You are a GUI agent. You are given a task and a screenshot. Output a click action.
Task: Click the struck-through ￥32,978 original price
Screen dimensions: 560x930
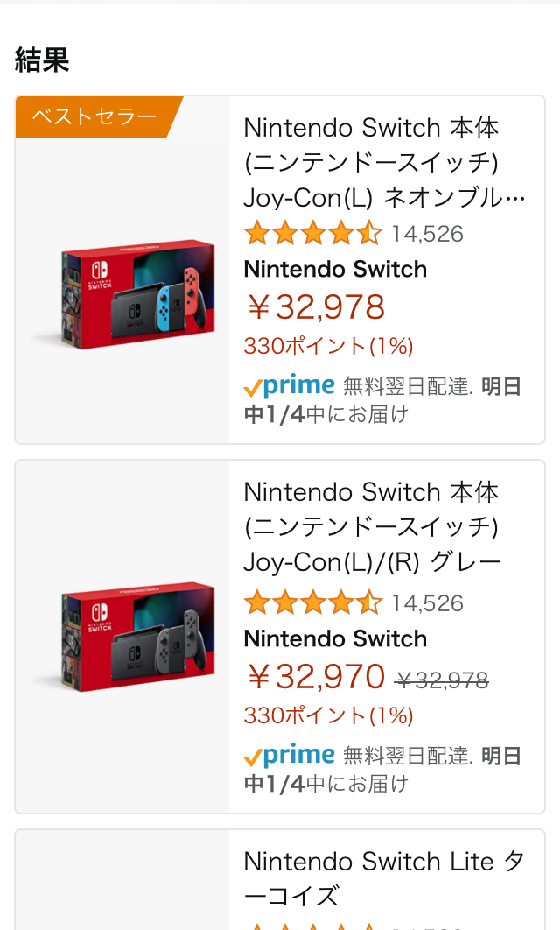pyautogui.click(x=442, y=680)
